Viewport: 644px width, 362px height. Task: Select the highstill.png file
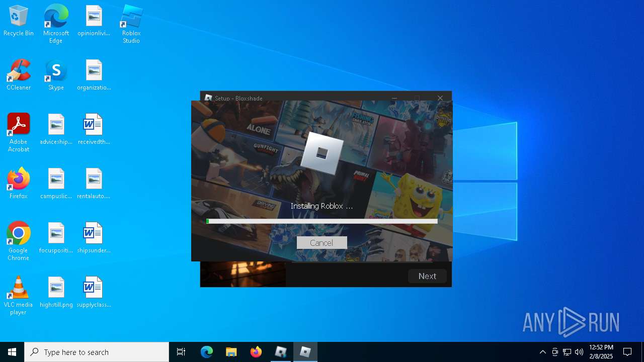coord(56,293)
